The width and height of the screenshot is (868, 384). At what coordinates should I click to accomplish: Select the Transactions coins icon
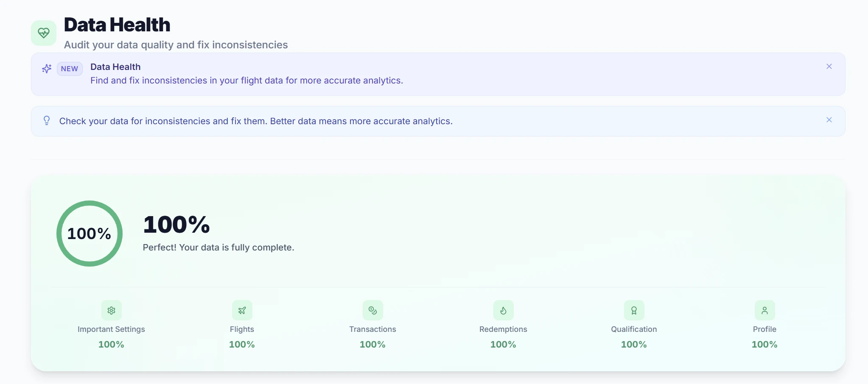tap(372, 310)
